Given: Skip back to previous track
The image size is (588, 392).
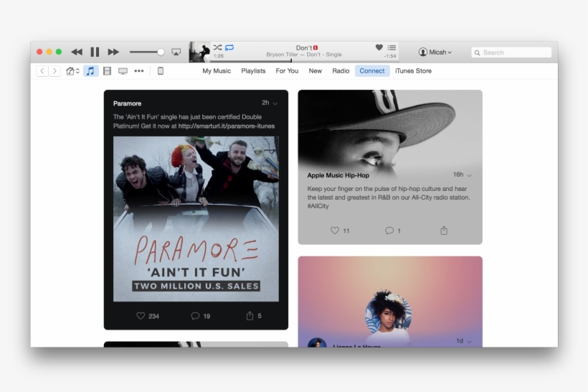Looking at the screenshot, I should coord(77,52).
